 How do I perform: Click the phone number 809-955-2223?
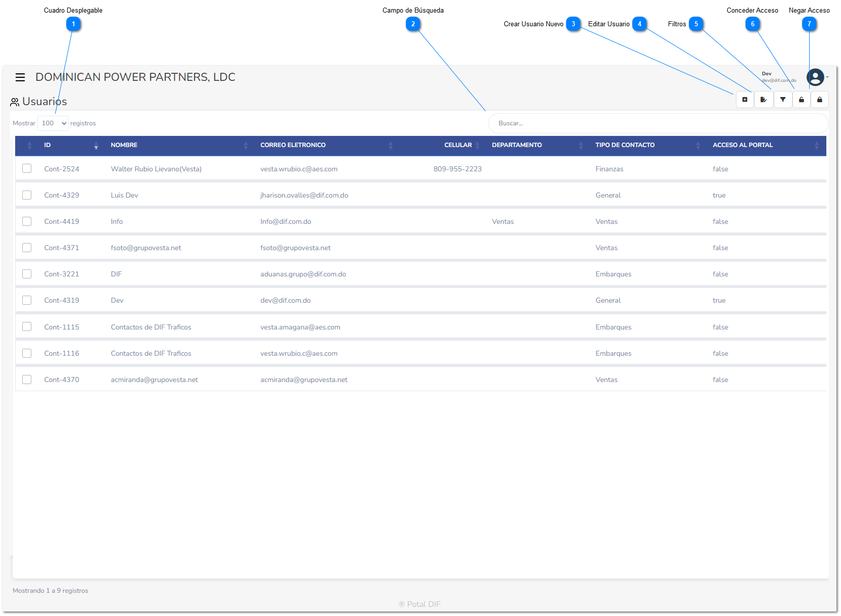pos(457,169)
